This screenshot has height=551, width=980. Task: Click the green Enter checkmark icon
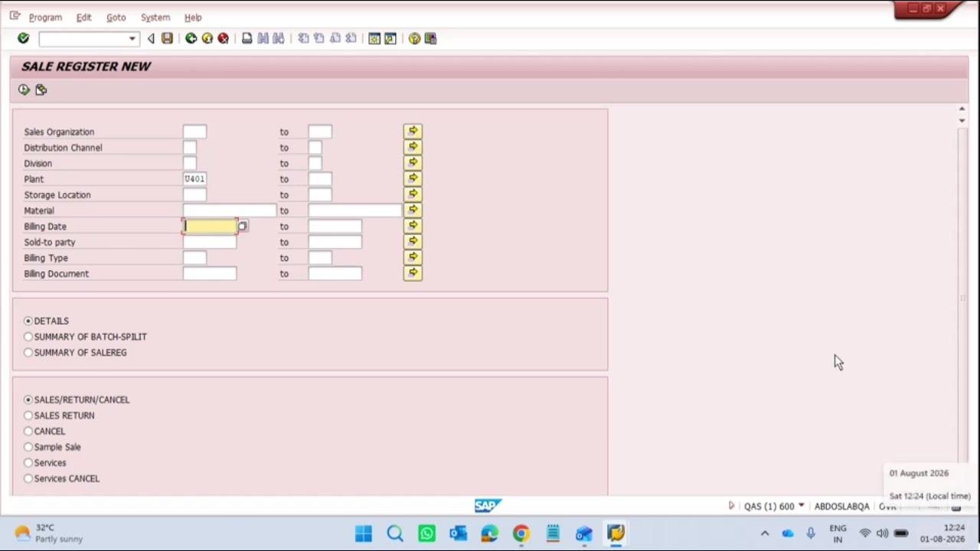tap(23, 38)
